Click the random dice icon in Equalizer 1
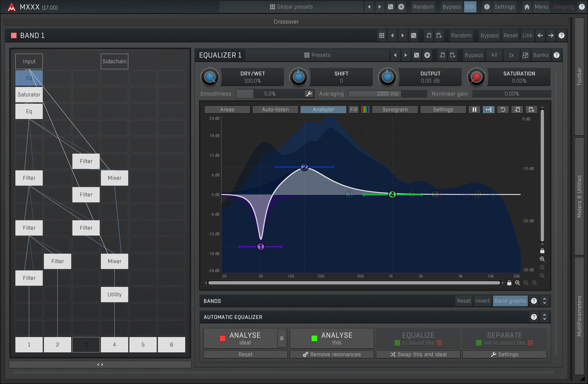Screen dimensions: 588x384 417,55
